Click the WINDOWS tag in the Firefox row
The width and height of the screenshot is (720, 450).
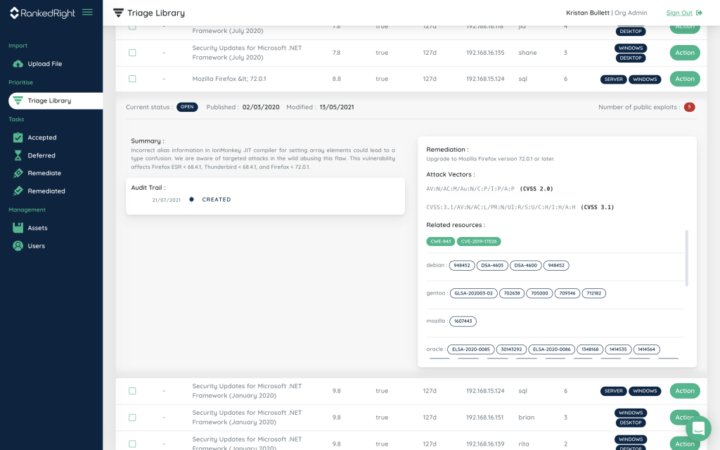point(645,79)
